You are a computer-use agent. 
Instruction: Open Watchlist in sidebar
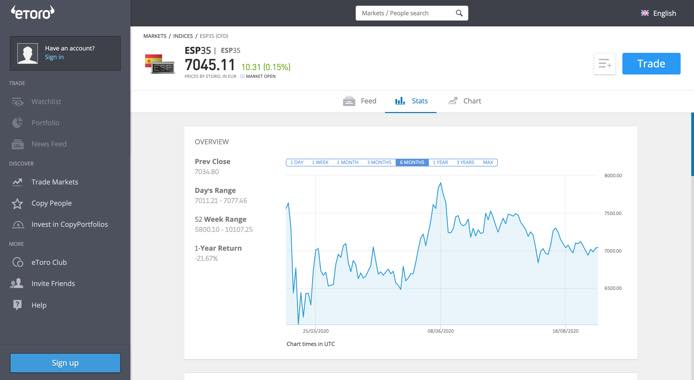[x=46, y=102]
